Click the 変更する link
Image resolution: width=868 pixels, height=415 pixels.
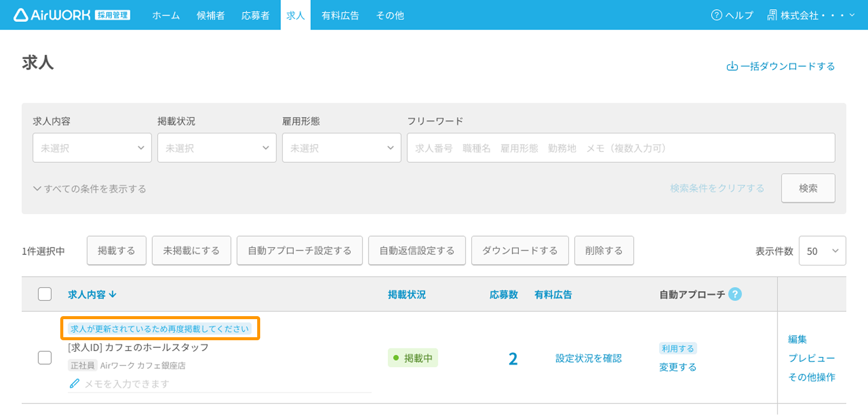(x=678, y=367)
